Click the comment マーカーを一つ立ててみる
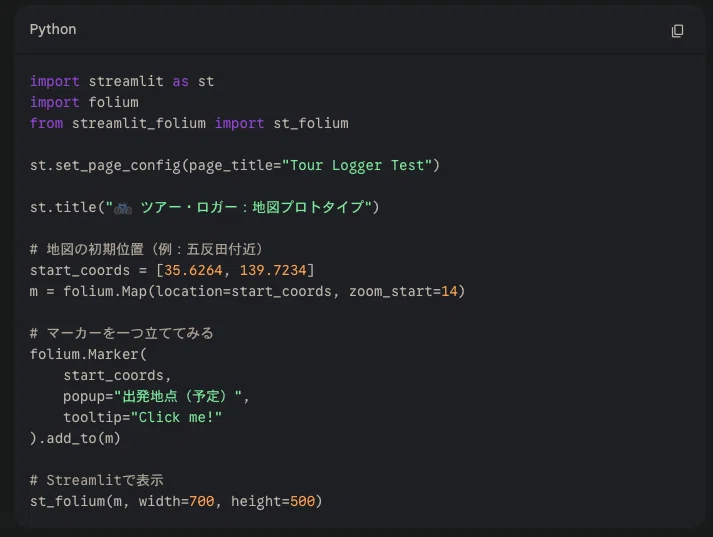713x537 pixels. [x=122, y=333]
